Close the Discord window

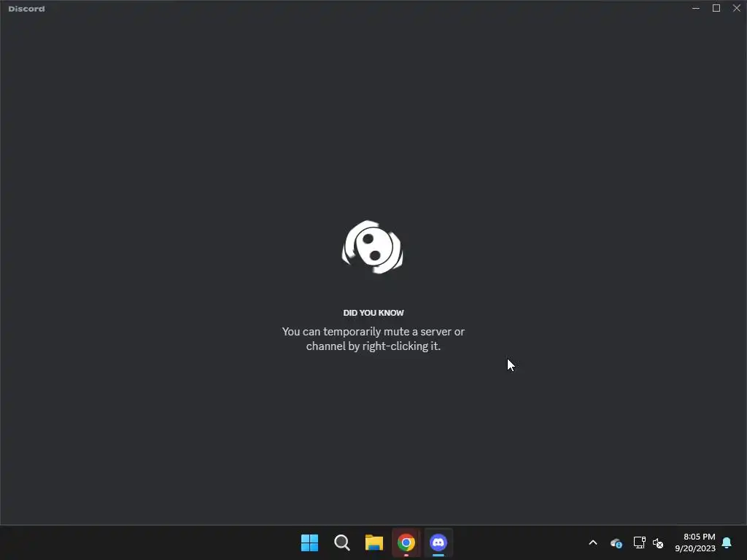[x=737, y=8]
